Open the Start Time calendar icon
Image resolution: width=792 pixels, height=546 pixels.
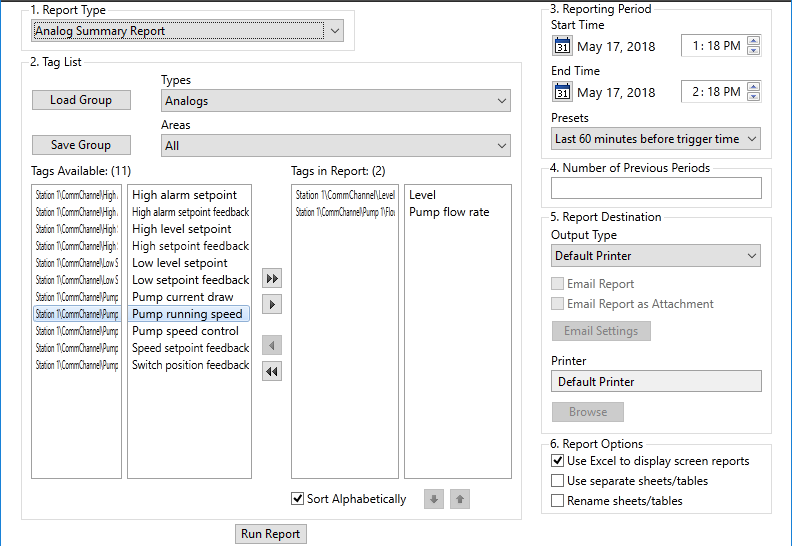tap(562, 46)
